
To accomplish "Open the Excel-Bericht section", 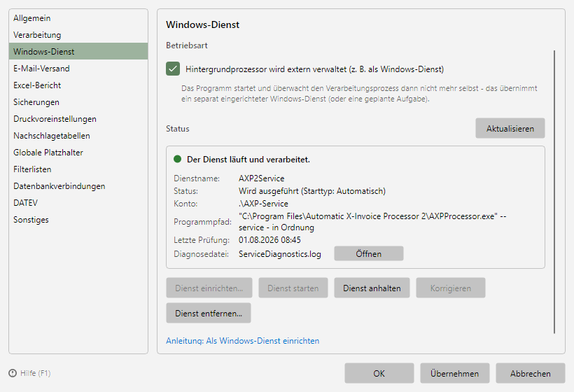I will [x=78, y=85].
